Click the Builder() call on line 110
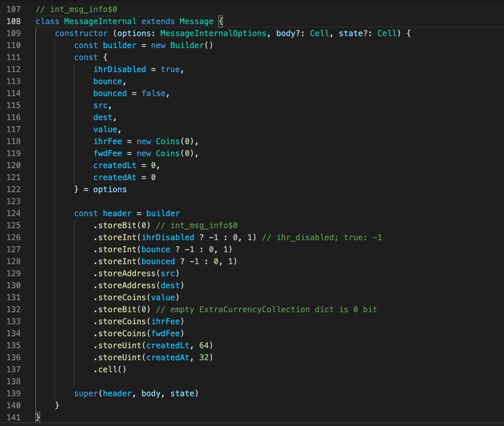 (191, 45)
